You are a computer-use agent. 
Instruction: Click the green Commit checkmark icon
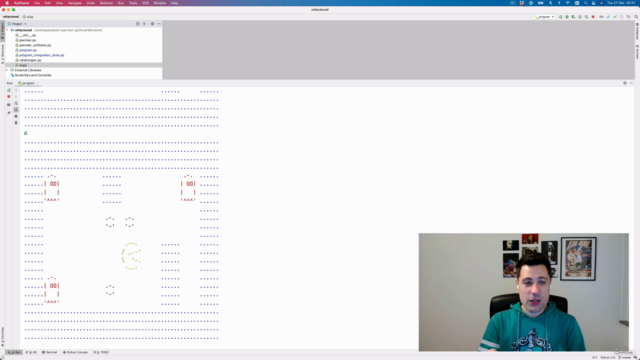[x=615, y=17]
